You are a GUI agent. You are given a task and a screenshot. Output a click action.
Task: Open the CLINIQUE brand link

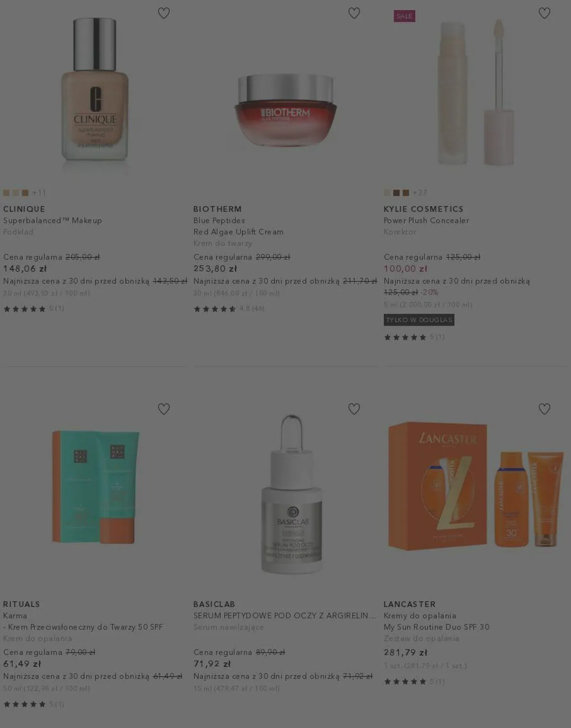(x=24, y=209)
